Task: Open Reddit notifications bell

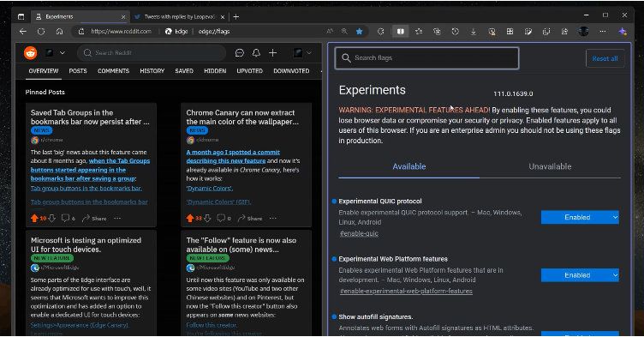Action: (x=256, y=52)
